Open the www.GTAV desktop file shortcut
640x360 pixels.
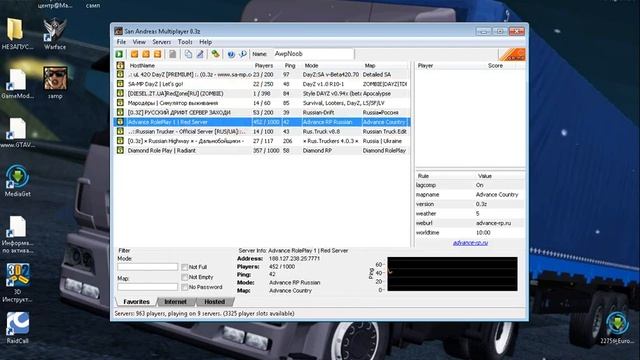[18, 132]
